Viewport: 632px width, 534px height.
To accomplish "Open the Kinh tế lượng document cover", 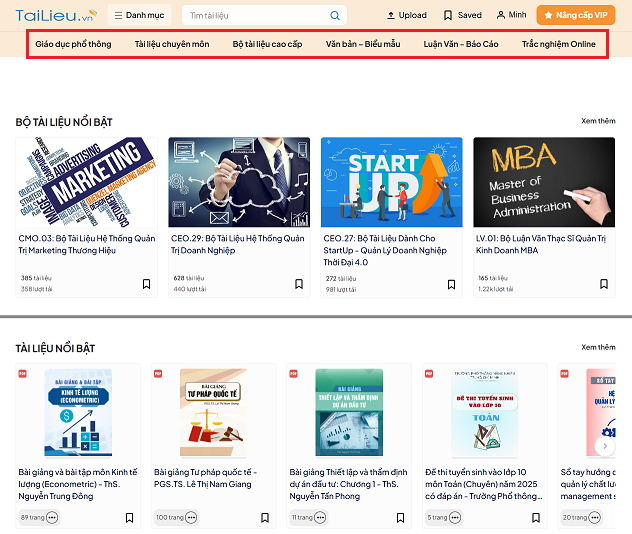I will click(78, 413).
